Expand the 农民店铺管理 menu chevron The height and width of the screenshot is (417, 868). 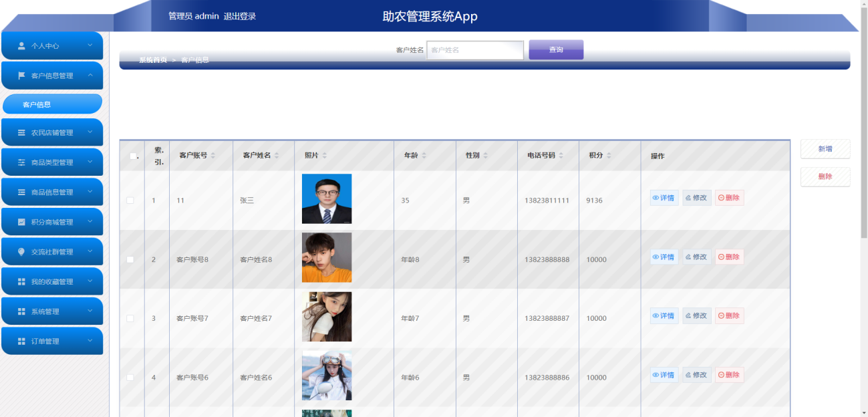(90, 132)
